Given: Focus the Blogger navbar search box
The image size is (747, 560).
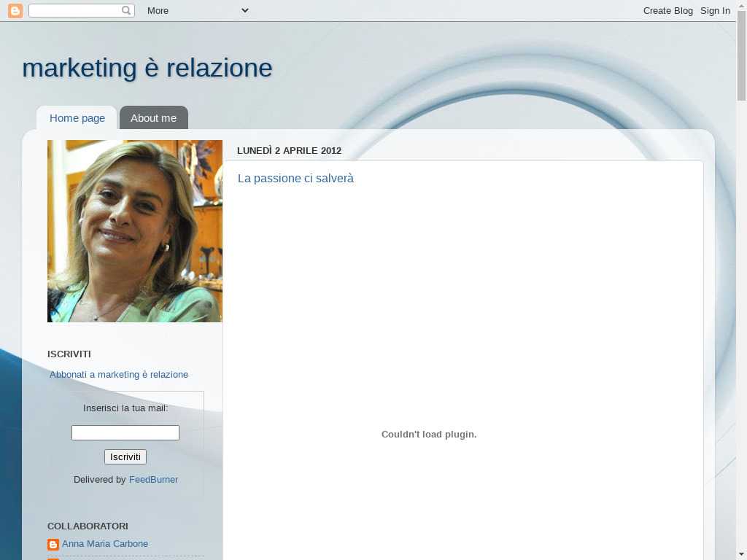Looking at the screenshot, I should click(82, 10).
